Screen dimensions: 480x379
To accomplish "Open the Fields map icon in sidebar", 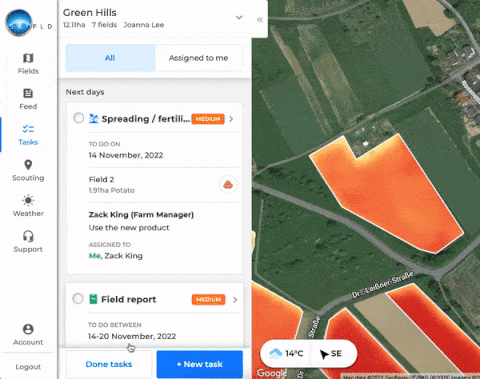I will [28, 58].
